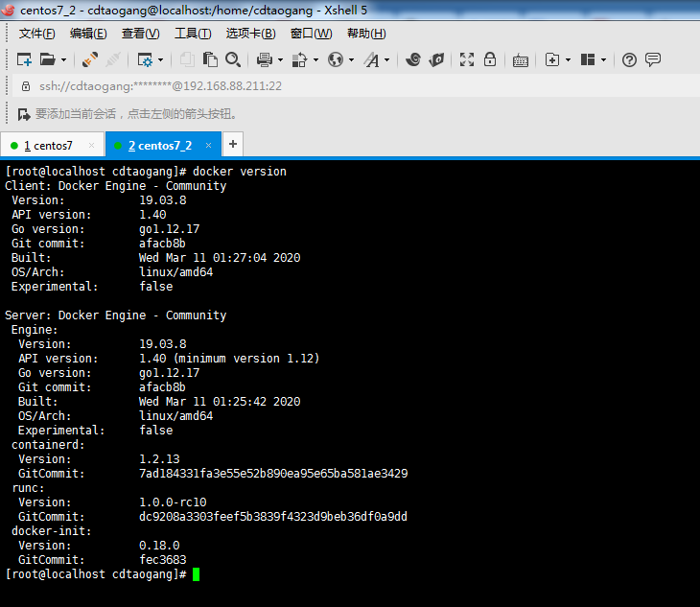Open the 编辑(E) menu
This screenshot has width=700, height=607.
pyautogui.click(x=88, y=34)
